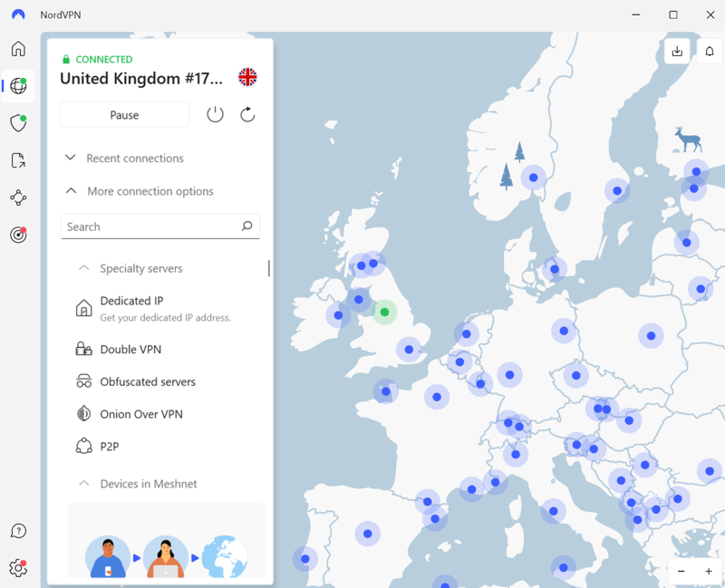This screenshot has height=588, width=725.
Task: Click the United Kingdom flag icon
Action: coord(247,77)
